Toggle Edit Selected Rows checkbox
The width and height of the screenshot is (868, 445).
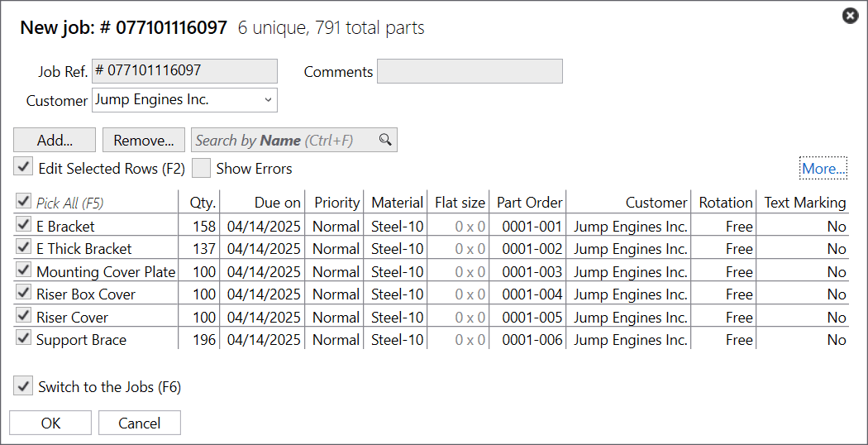click(23, 167)
